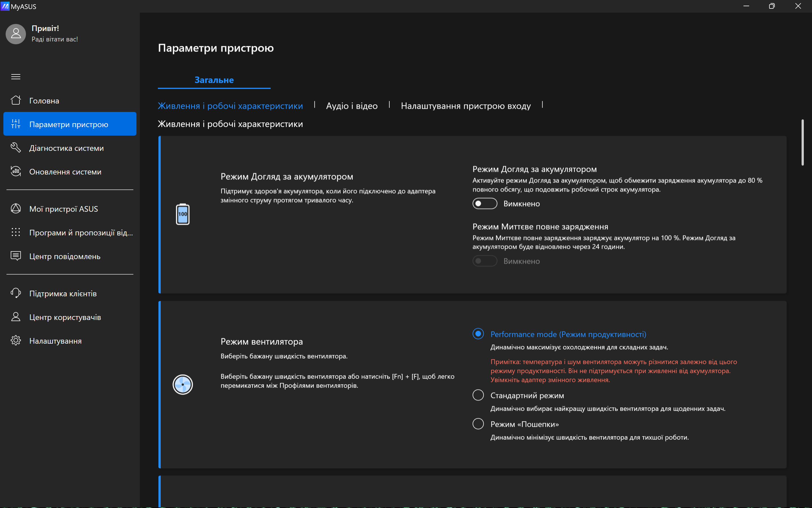Image resolution: width=812 pixels, height=508 pixels.
Task: Click the Програми й пропозиції grid icon
Action: pyautogui.click(x=16, y=232)
